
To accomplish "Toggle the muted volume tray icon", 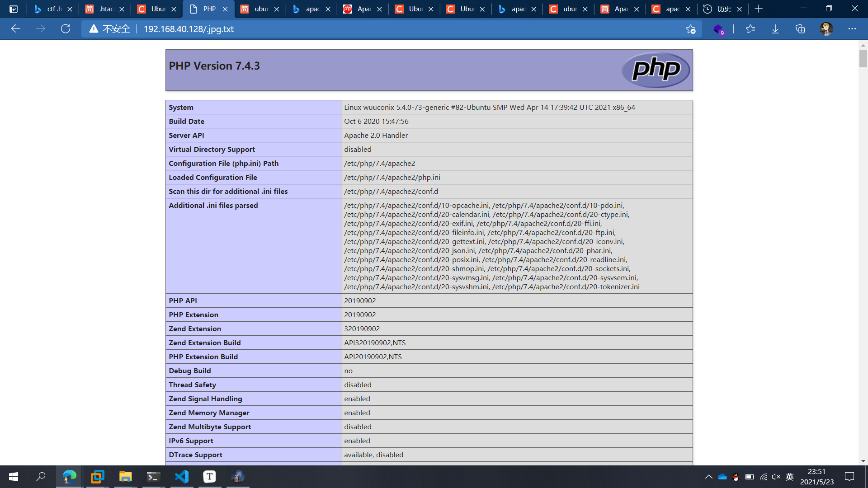I will (776, 477).
